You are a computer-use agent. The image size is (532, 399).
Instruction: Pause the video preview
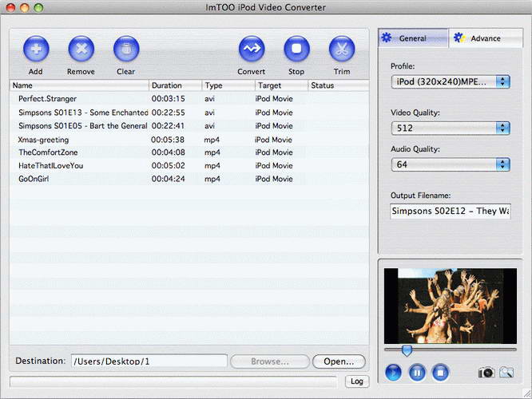(417, 372)
